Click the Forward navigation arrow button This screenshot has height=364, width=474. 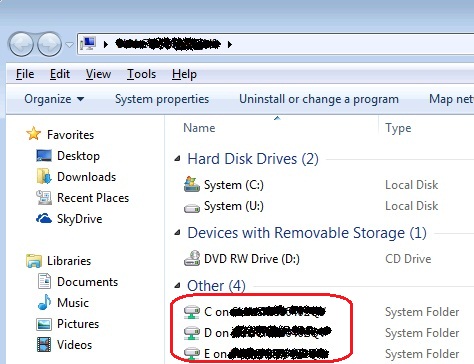pos(49,44)
